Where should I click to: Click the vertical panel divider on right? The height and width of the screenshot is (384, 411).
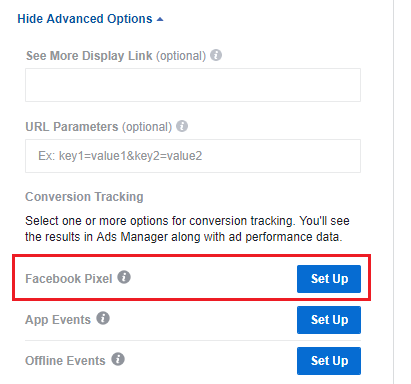393,192
